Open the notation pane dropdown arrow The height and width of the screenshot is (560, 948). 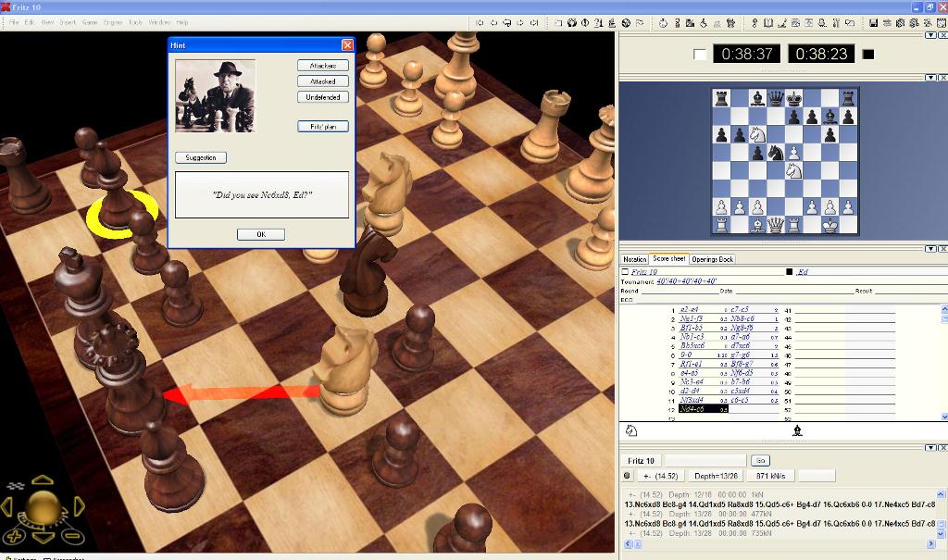pyautogui.click(x=930, y=249)
